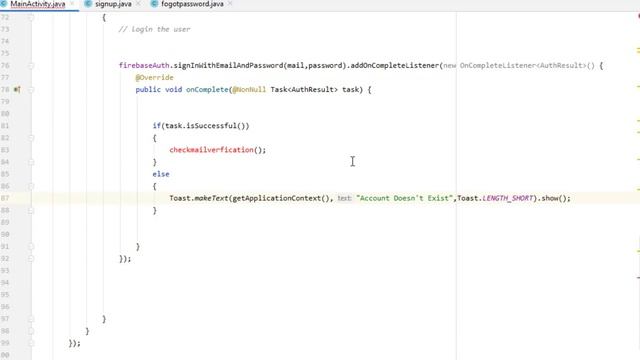The height and width of the screenshot is (360, 640).
Task: Click the error indicator atop the right stripe
Action: pos(638,16)
